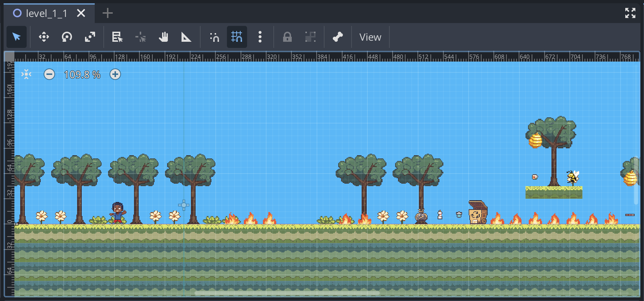Select the Pan Mode hand tool

click(164, 37)
